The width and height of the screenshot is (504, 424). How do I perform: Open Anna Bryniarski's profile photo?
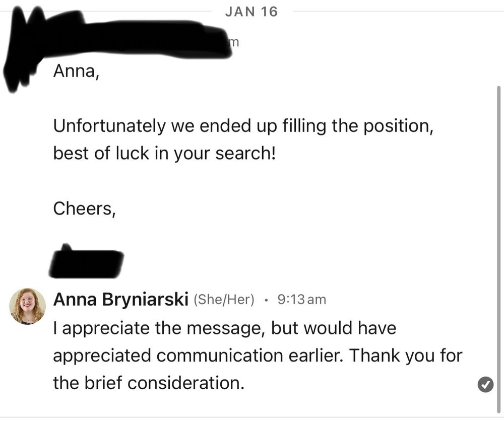pos(27,306)
